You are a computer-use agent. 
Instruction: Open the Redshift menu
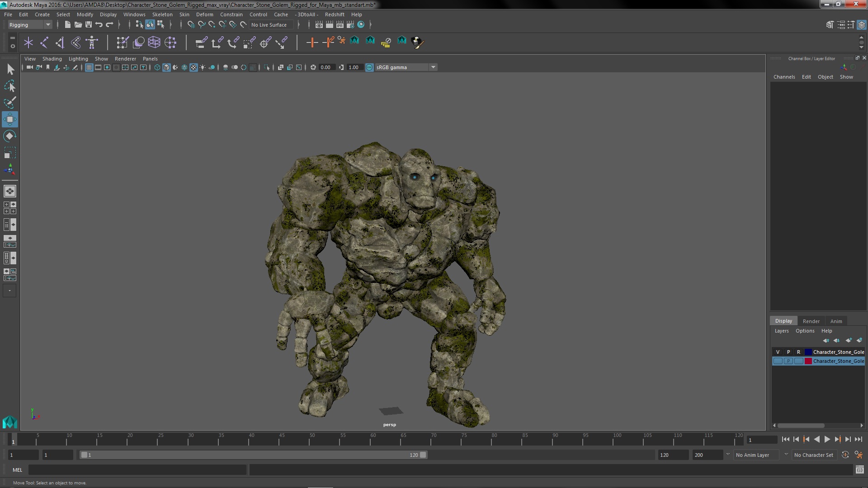335,14
